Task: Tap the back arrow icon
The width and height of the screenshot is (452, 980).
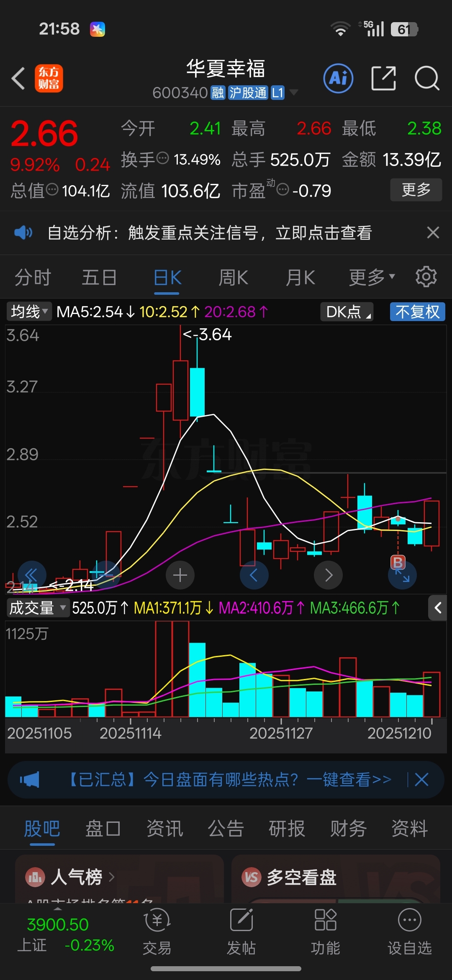Action: pyautogui.click(x=18, y=79)
